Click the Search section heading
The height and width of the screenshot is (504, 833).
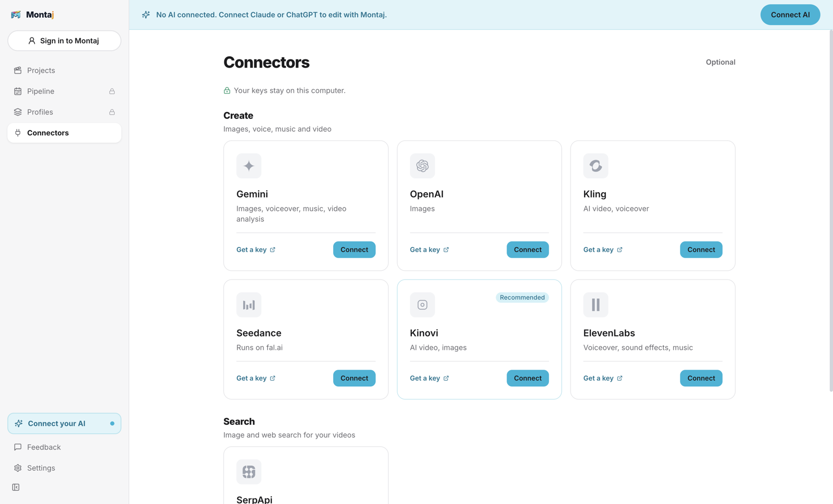(x=239, y=422)
